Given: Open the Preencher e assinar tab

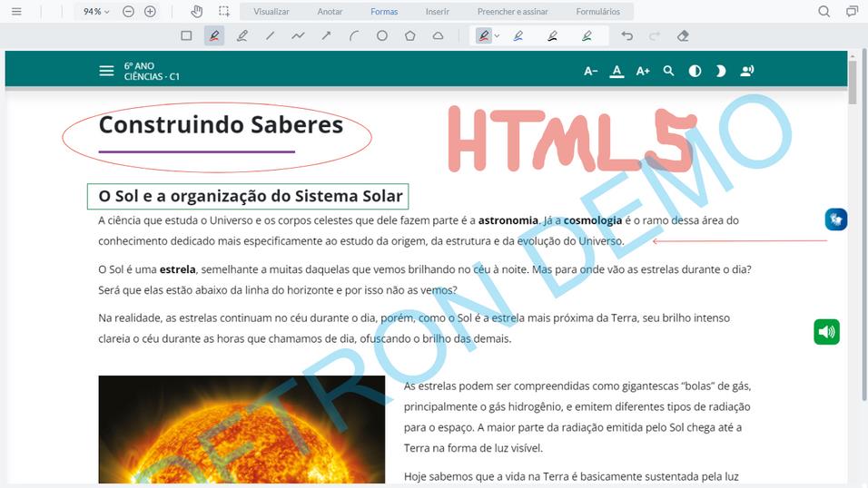Looking at the screenshot, I should point(512,12).
